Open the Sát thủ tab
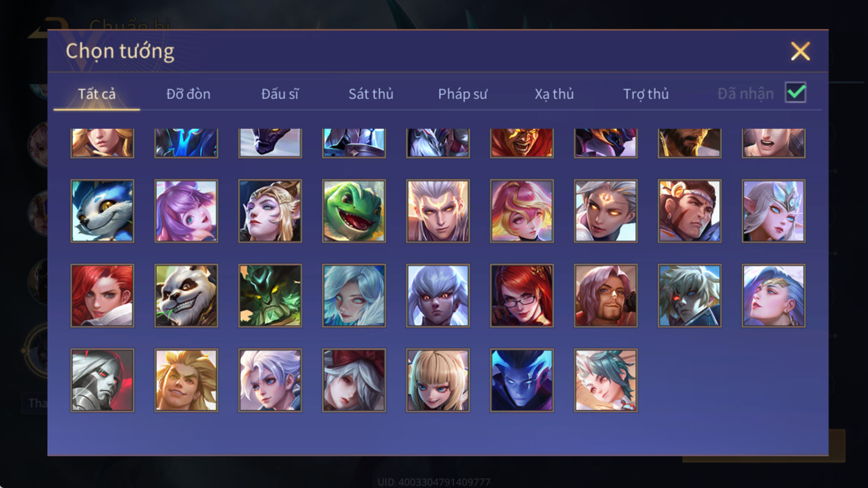This screenshot has width=868, height=488. 371,94
